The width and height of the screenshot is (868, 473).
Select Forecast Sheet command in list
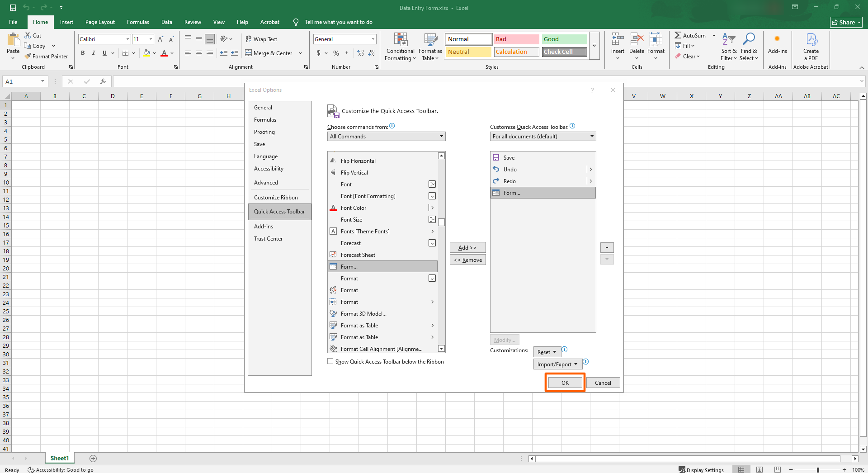click(382, 255)
